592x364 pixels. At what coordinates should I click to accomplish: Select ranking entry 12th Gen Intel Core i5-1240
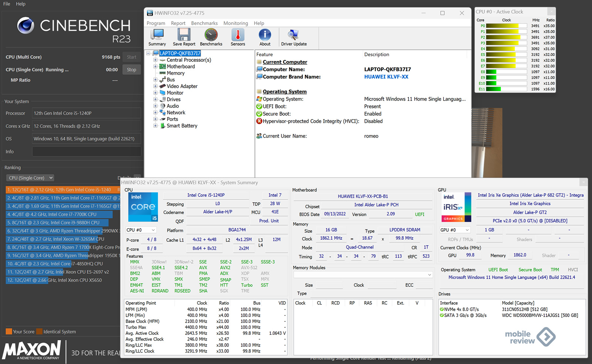(x=63, y=190)
